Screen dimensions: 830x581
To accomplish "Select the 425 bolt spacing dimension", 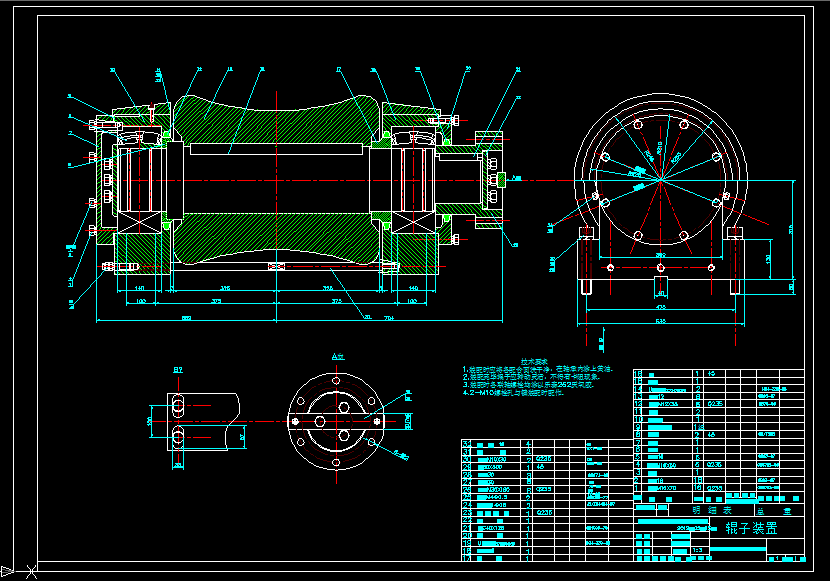I will click(661, 307).
